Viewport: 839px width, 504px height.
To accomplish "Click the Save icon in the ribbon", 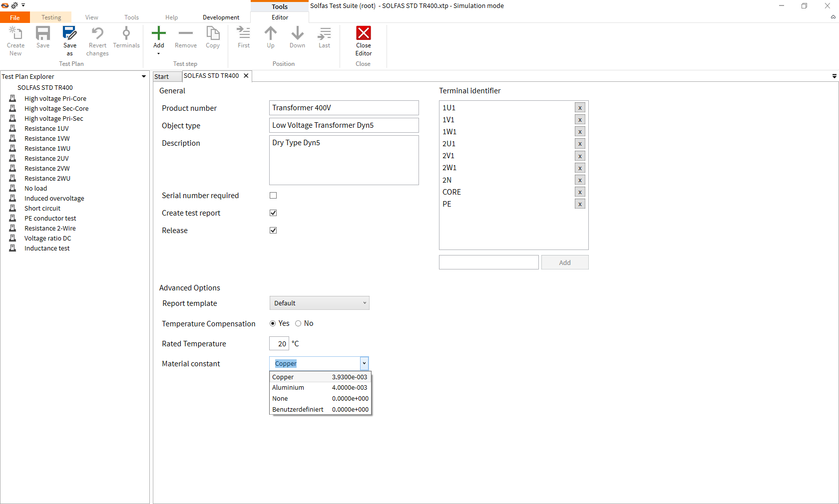I will 43,33.
